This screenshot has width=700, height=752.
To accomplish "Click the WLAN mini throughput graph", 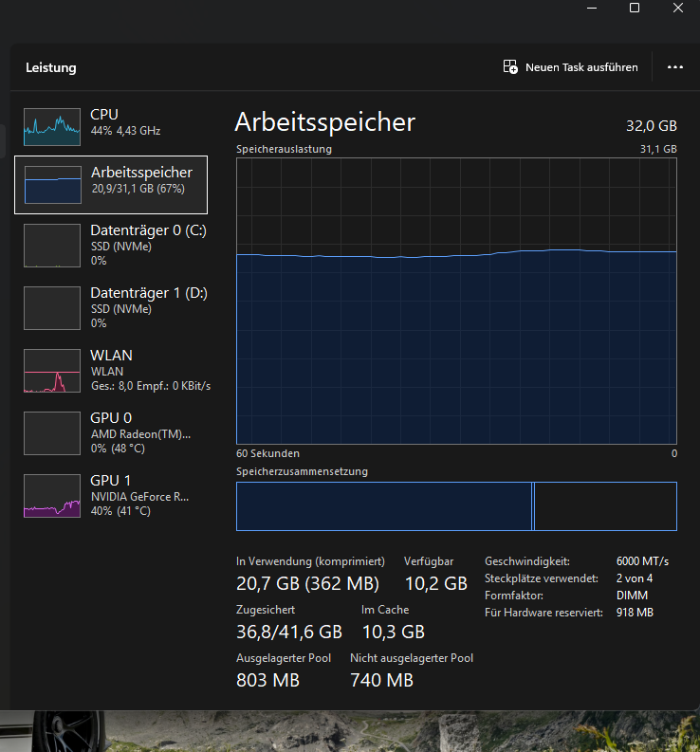I will point(52,371).
